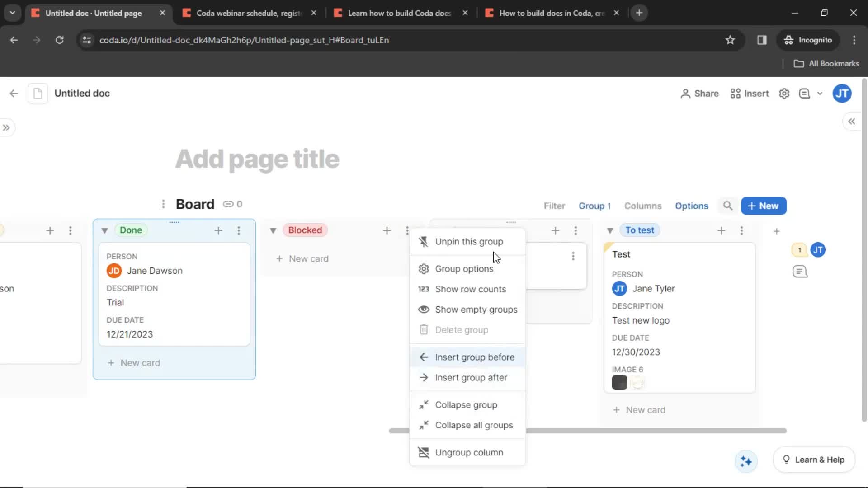Click the link/anchor icon next to Board
Viewport: 868px width, 488px height.
pyautogui.click(x=228, y=204)
